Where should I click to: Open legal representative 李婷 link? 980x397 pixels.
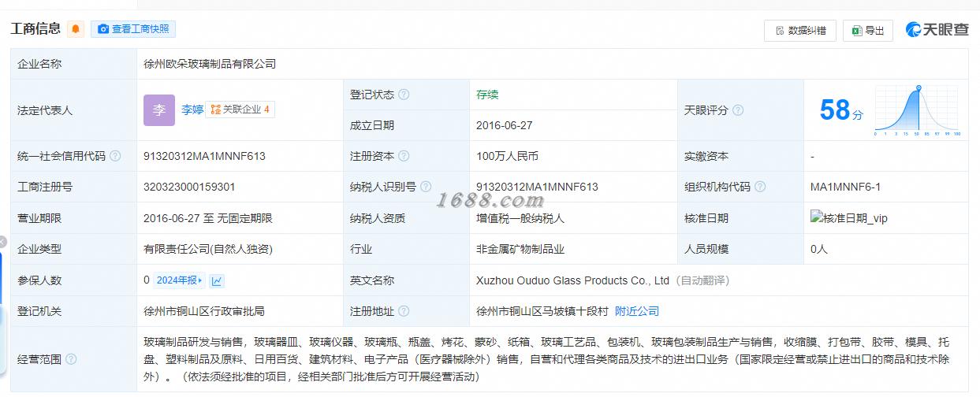192,109
